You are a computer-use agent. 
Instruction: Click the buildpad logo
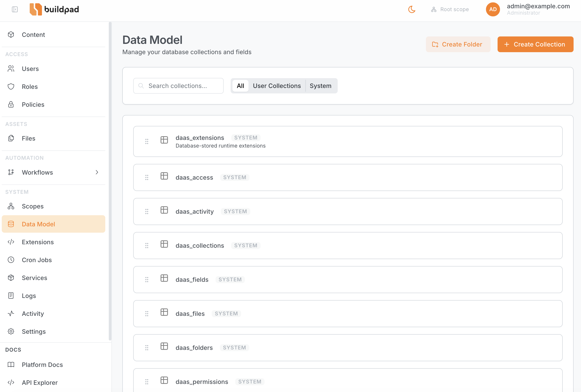54,9
